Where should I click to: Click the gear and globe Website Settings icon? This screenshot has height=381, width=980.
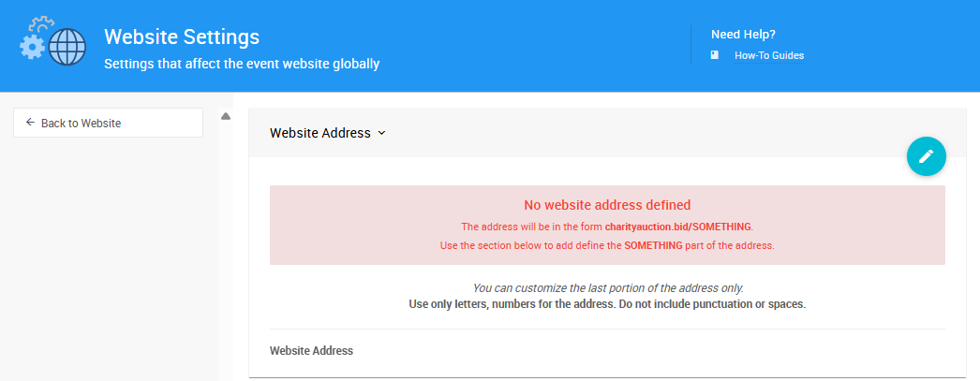click(x=52, y=43)
